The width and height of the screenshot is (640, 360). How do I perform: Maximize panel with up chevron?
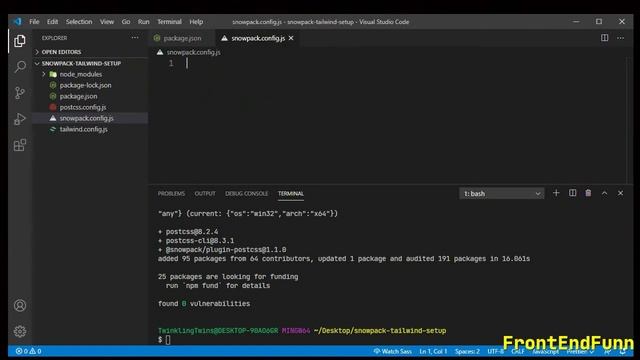click(x=604, y=193)
